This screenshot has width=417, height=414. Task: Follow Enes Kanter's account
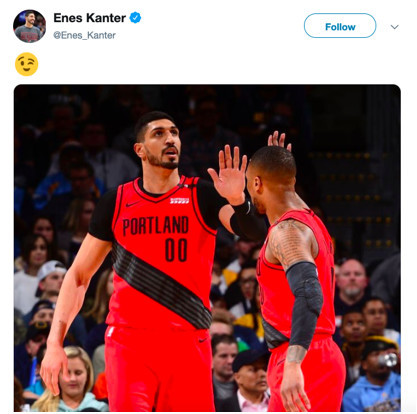pos(340,26)
